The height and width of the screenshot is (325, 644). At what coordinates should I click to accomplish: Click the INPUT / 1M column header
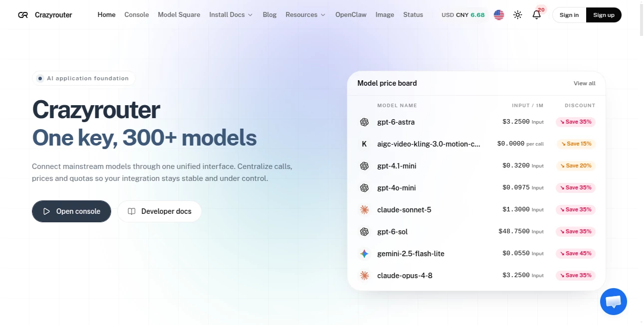(x=527, y=106)
